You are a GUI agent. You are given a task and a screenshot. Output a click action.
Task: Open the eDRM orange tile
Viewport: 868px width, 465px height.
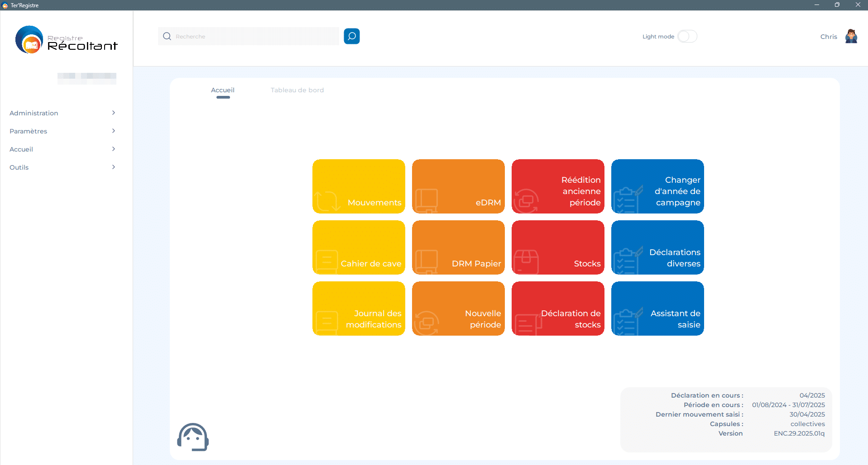click(x=458, y=186)
